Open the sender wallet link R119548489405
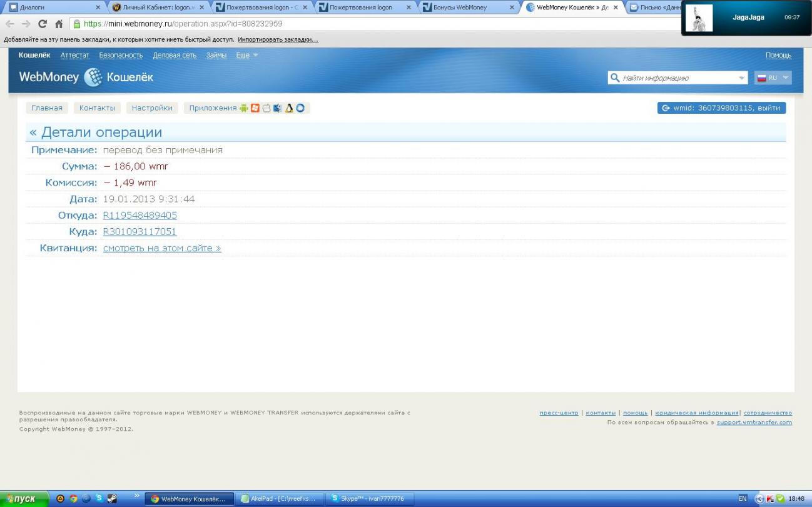Screen dimensions: 812x507 [140, 216]
